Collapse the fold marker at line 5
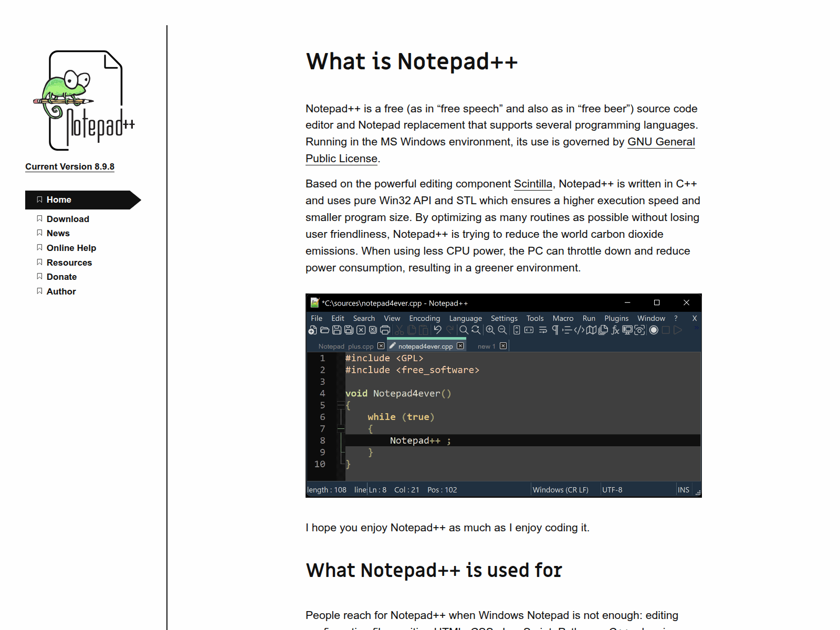 pyautogui.click(x=341, y=405)
